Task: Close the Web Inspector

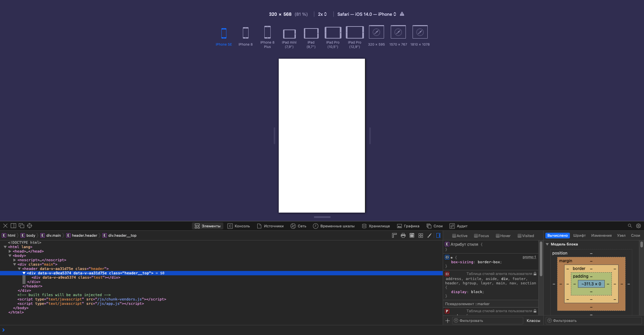Action: coord(5,226)
